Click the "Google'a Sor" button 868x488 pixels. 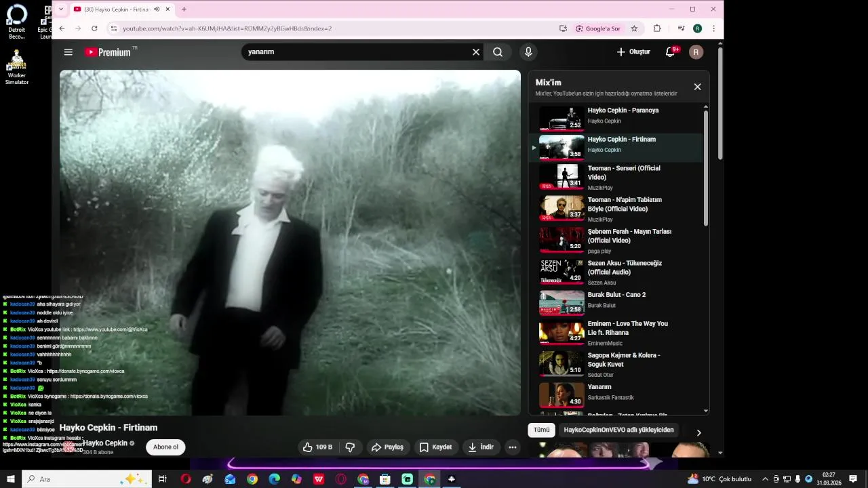pos(598,28)
